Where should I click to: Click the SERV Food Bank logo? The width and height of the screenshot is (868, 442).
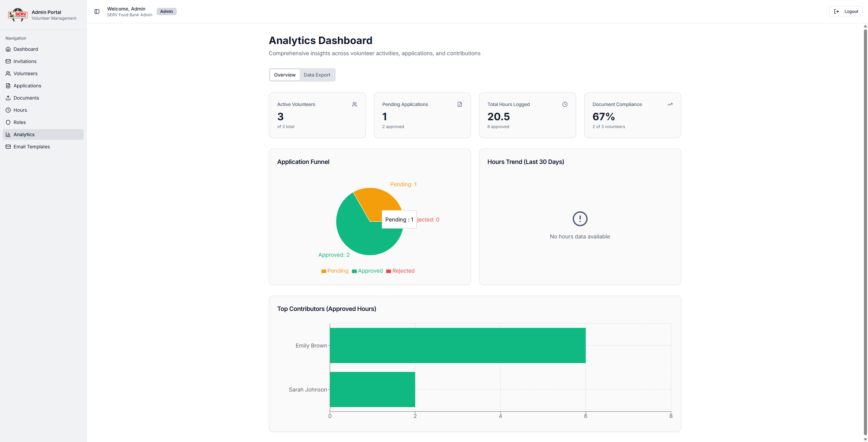point(18,15)
